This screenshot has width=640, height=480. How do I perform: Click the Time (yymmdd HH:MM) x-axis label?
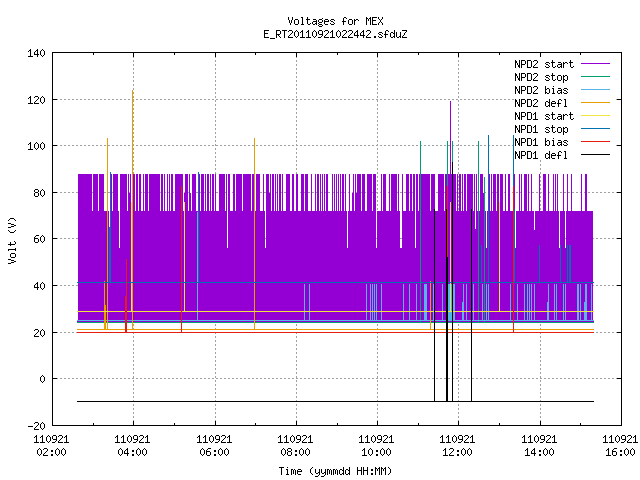pyautogui.click(x=335, y=471)
